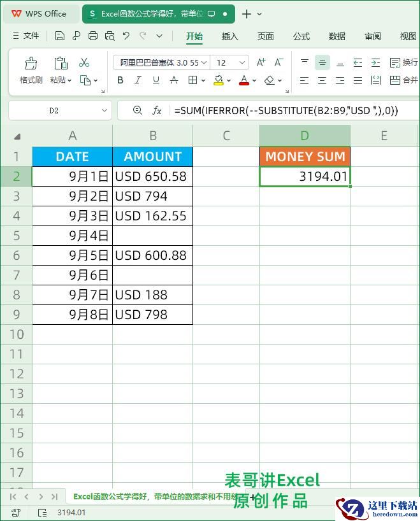Click the Undo arrow
This screenshot has height=521, width=420.
pyautogui.click(x=126, y=36)
